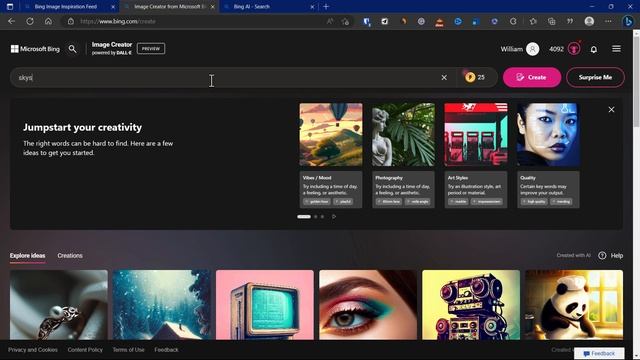Add the wide angle keyword chip
Viewport: 640px width, 360px height.
pos(418,202)
